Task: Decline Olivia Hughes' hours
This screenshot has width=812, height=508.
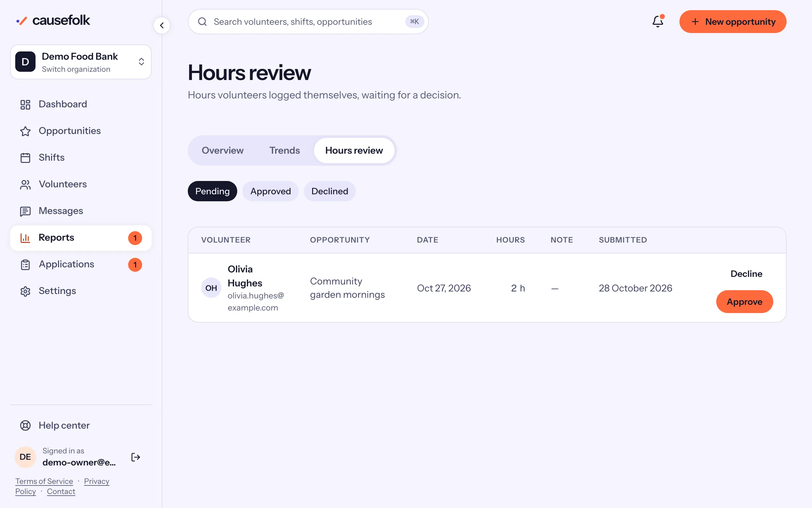Action: 746,274
